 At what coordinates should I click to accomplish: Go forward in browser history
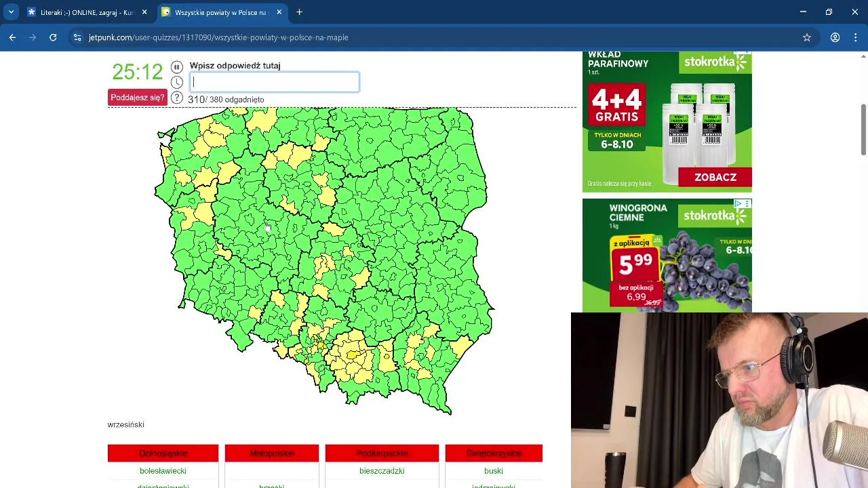pos(33,37)
